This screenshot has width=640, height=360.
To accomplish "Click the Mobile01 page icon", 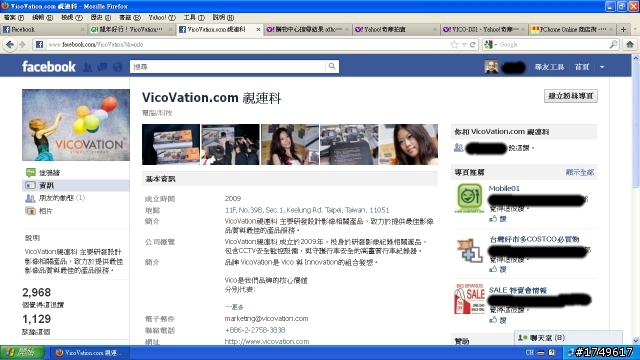I will [x=469, y=198].
